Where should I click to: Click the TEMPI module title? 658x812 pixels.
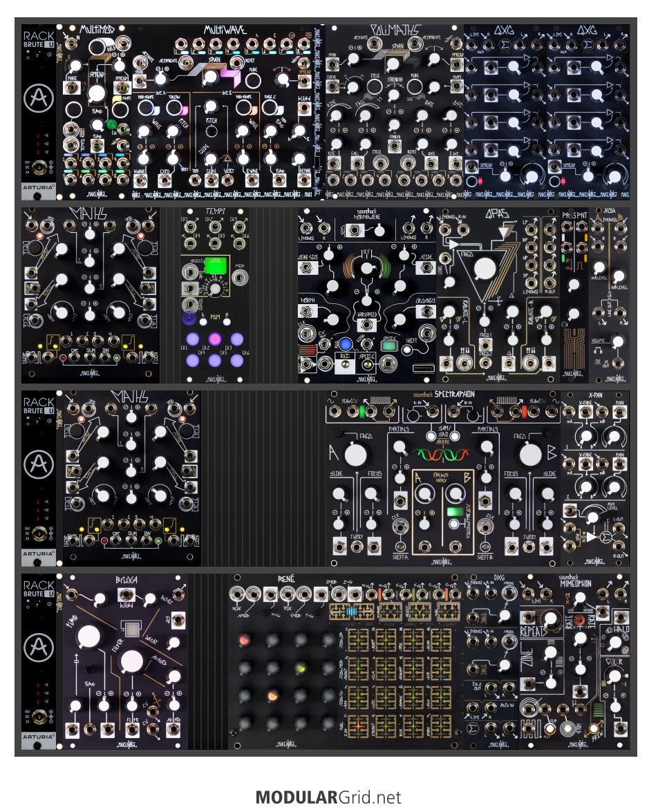(x=215, y=211)
